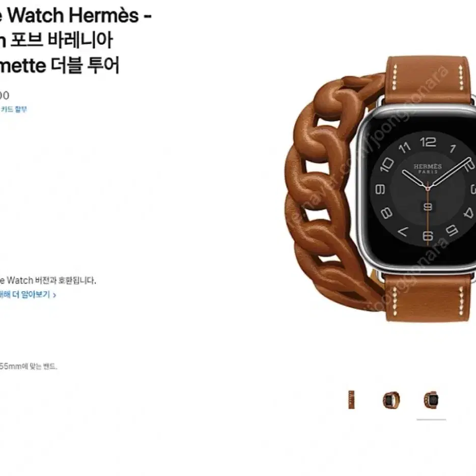Click the number 9 on dial's left side

380,189
